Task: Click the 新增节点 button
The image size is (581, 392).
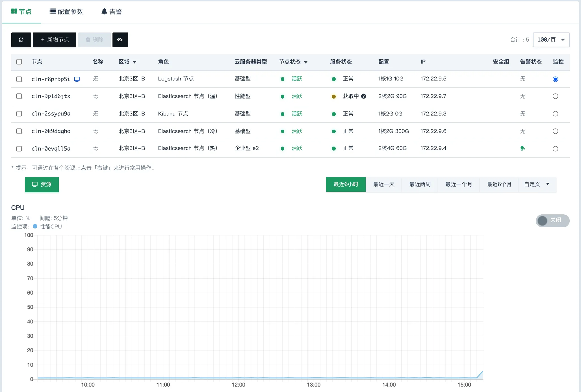Action: [55, 40]
